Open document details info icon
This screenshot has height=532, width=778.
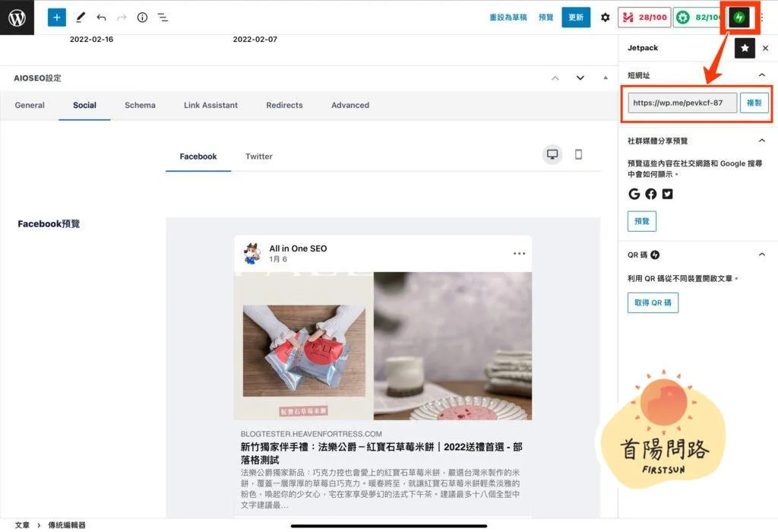[x=142, y=17]
